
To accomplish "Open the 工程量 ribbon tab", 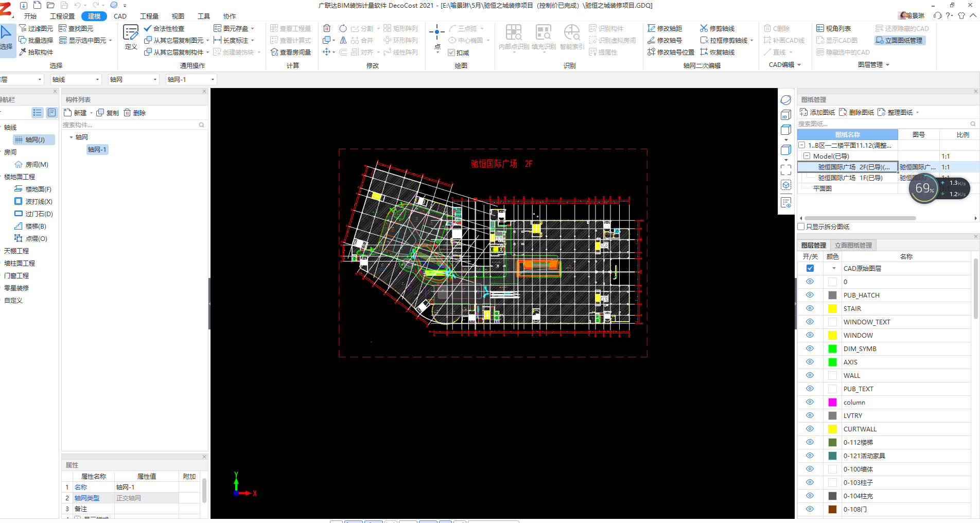I will pyautogui.click(x=149, y=16).
